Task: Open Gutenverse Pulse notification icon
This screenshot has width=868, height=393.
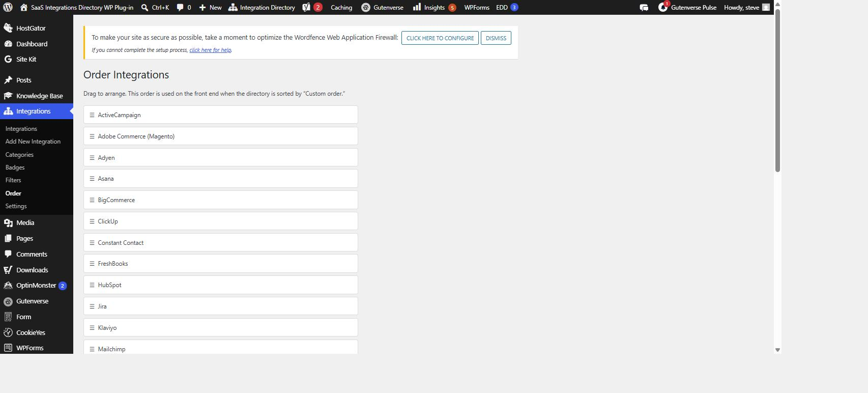Action: tap(662, 7)
